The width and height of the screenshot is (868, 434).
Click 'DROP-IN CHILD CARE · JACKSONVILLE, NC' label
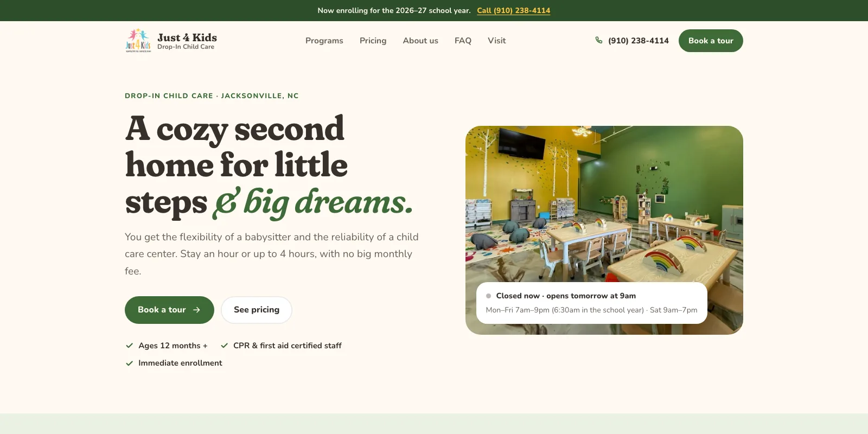coord(212,95)
